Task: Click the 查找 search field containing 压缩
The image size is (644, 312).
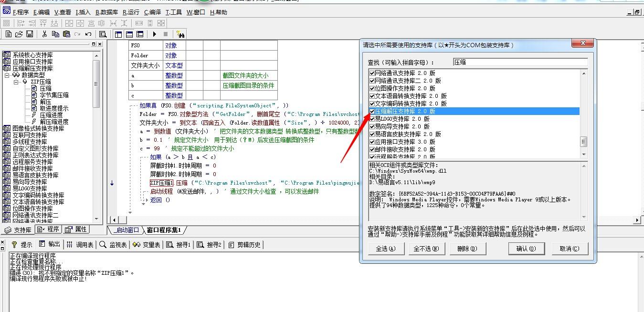Action: click(x=520, y=62)
